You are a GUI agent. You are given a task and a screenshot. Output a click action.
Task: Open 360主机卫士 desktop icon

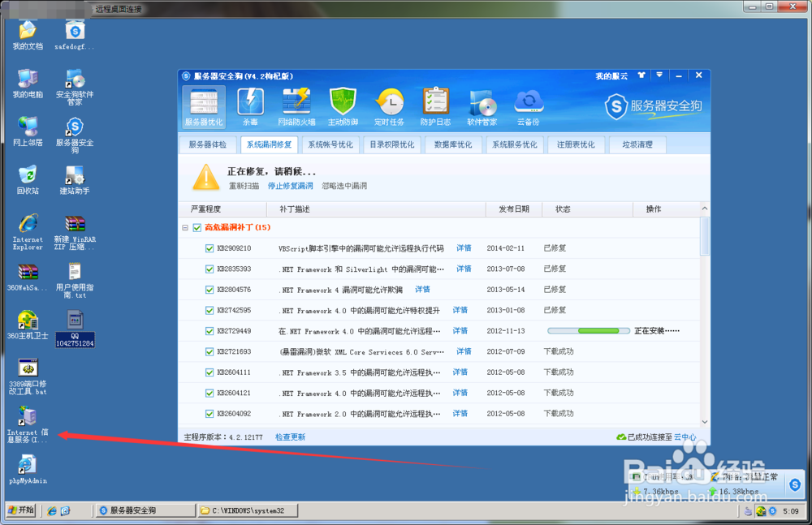(x=28, y=325)
